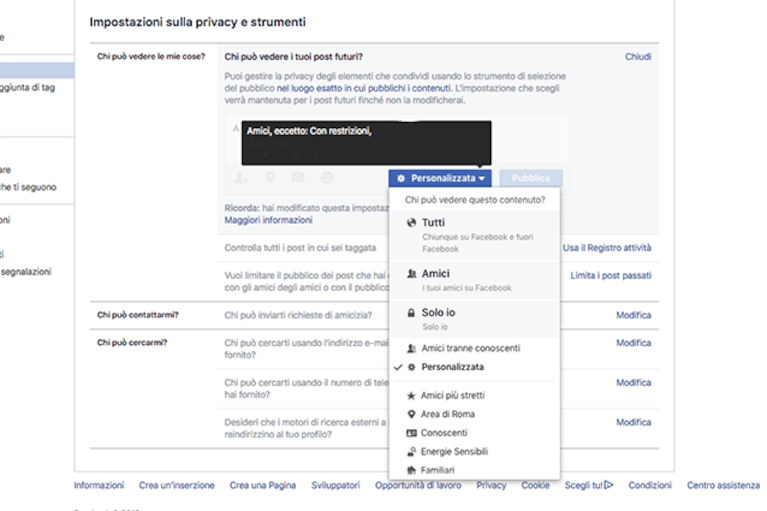The image size is (767, 511).
Task: Click "Chi può vedere i tuoi post futuri?" heading
Action: click(x=293, y=57)
